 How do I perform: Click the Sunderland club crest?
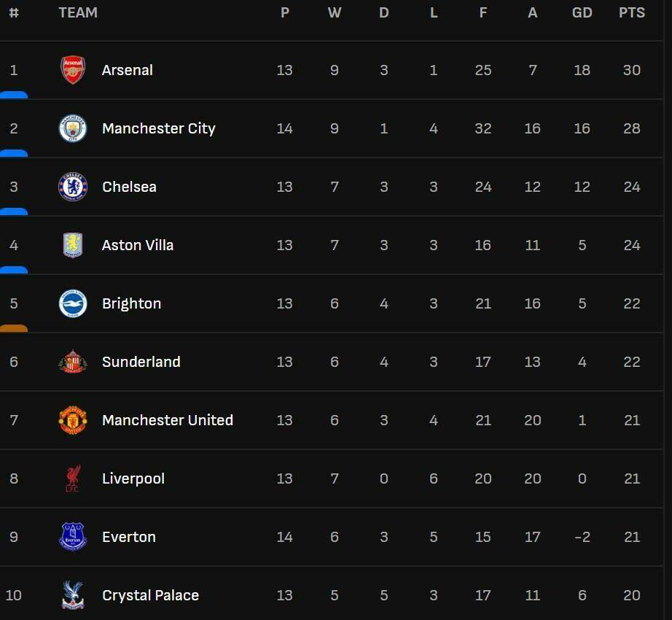pos(73,362)
